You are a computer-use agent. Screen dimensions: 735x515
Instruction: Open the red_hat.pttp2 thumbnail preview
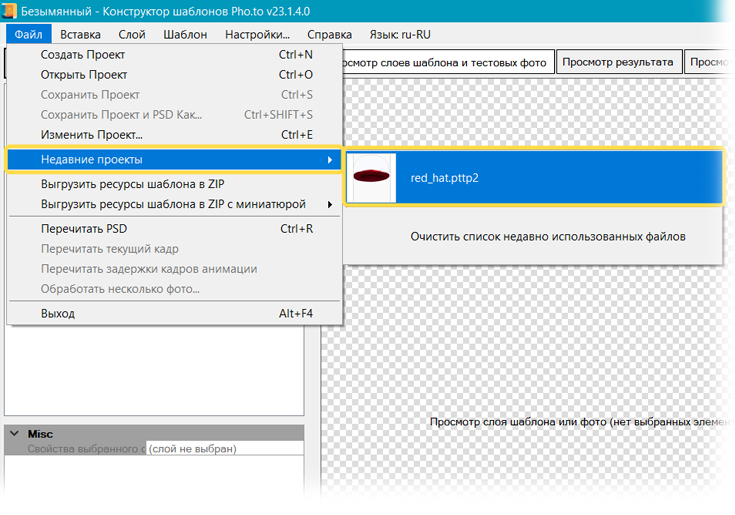371,177
